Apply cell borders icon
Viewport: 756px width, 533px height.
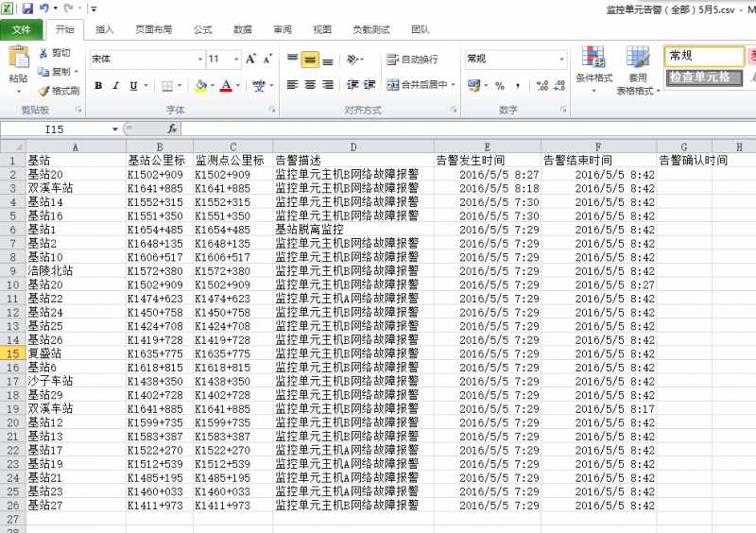point(167,86)
